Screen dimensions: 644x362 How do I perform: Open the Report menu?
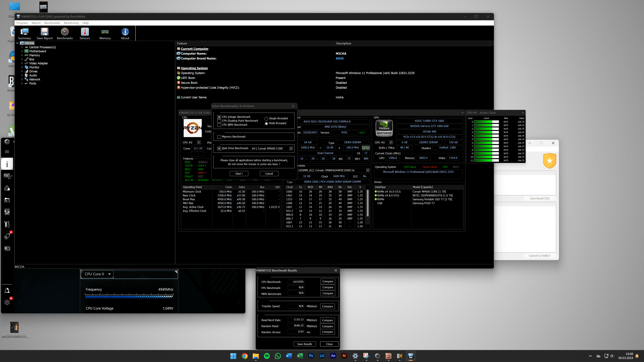[36, 23]
